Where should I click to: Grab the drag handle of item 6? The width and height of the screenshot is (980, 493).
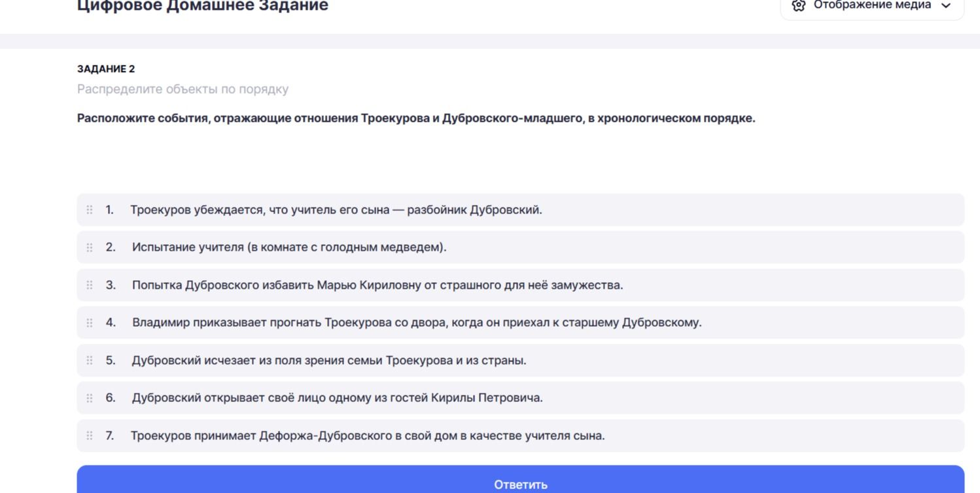point(90,398)
